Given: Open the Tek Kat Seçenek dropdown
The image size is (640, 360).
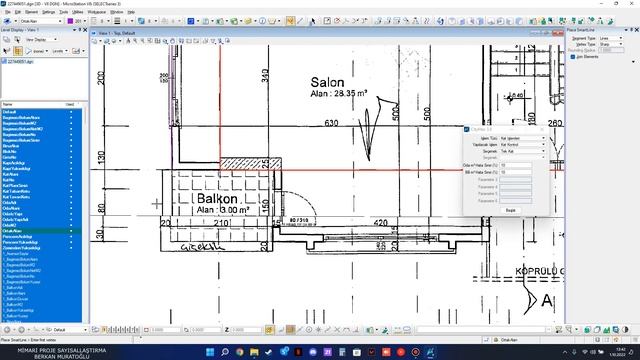Looking at the screenshot, I should [x=523, y=151].
